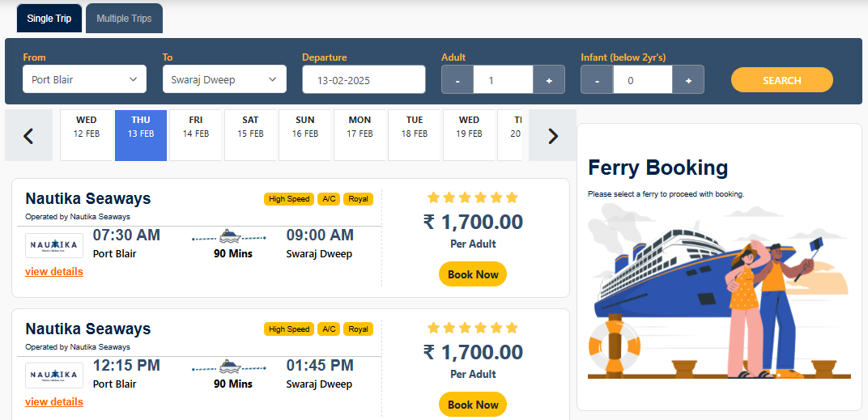Open the To Swaraj Dweep dropdown
This screenshot has width=868, height=420.
223,79
